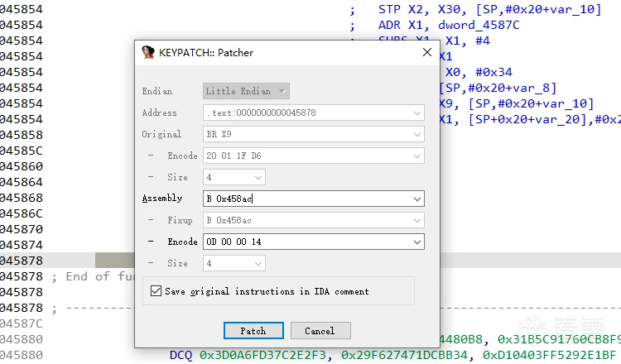The image size is (621, 364).
Task: Open the patched Size dropdown
Action: (258, 263)
